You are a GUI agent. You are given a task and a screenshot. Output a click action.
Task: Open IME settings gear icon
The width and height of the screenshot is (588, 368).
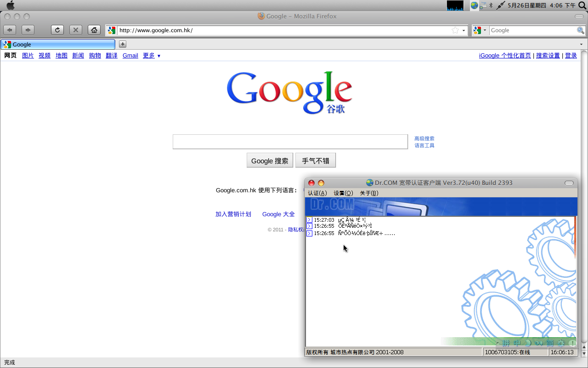pyautogui.click(x=561, y=343)
